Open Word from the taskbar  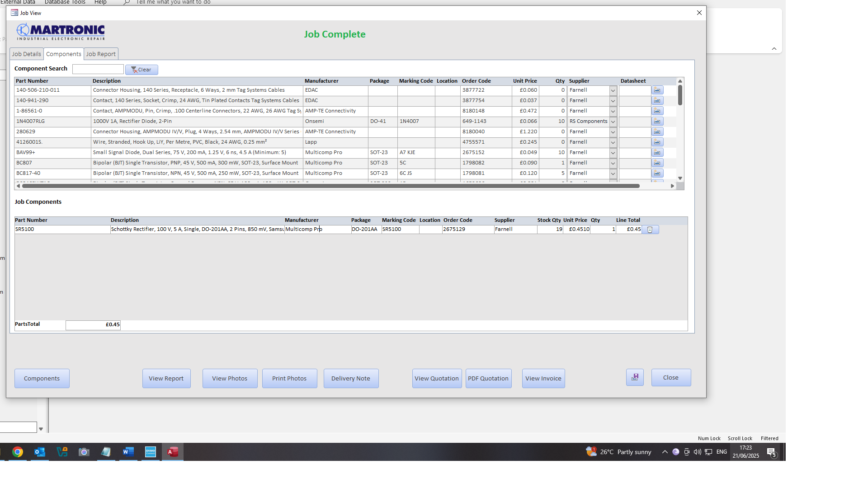[128, 452]
